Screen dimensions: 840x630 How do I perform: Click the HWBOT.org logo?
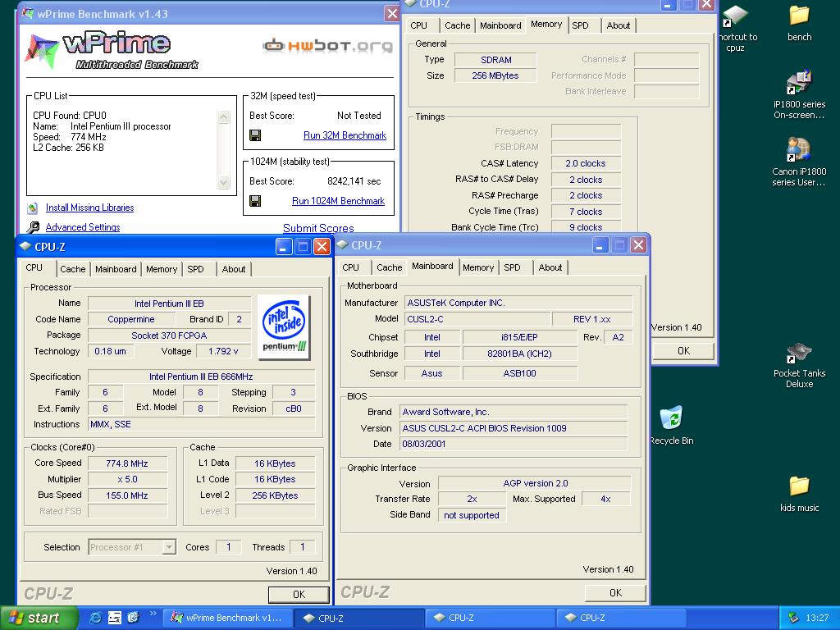point(328,46)
